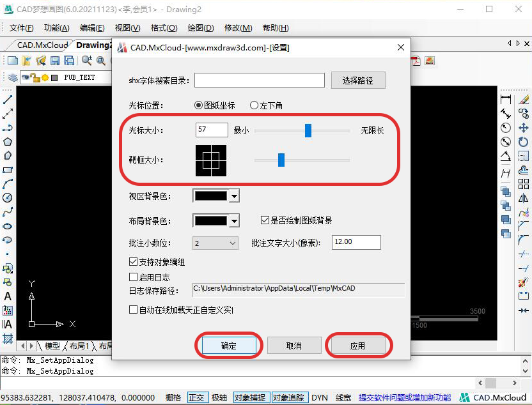Select the Hatch fill tool
The height and width of the screenshot is (405, 532).
click(x=8, y=338)
